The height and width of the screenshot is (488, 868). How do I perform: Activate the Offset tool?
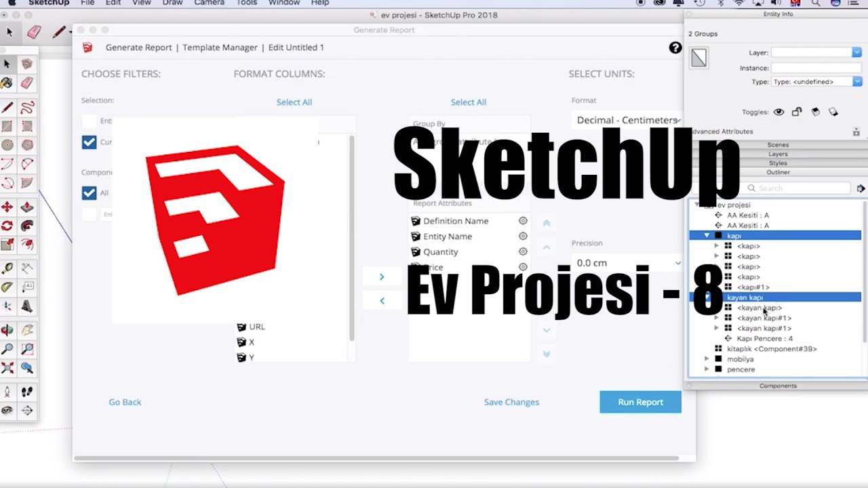tap(27, 245)
